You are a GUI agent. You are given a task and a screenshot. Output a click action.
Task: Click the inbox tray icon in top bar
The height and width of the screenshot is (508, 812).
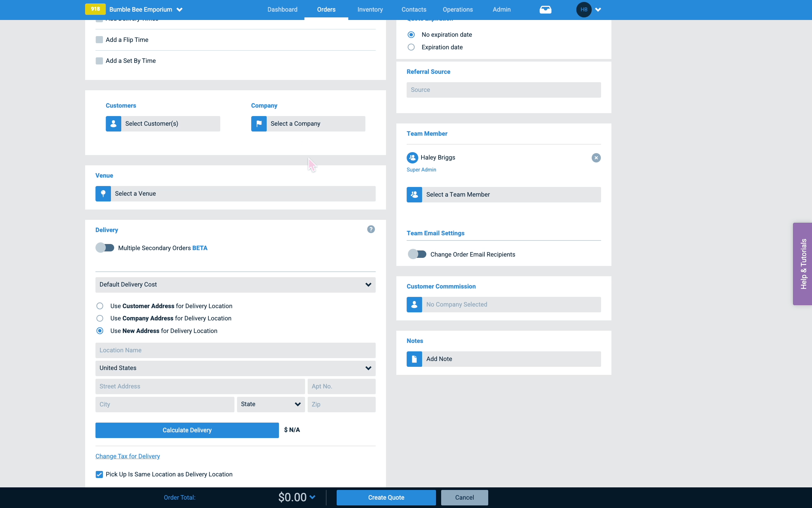545,9
